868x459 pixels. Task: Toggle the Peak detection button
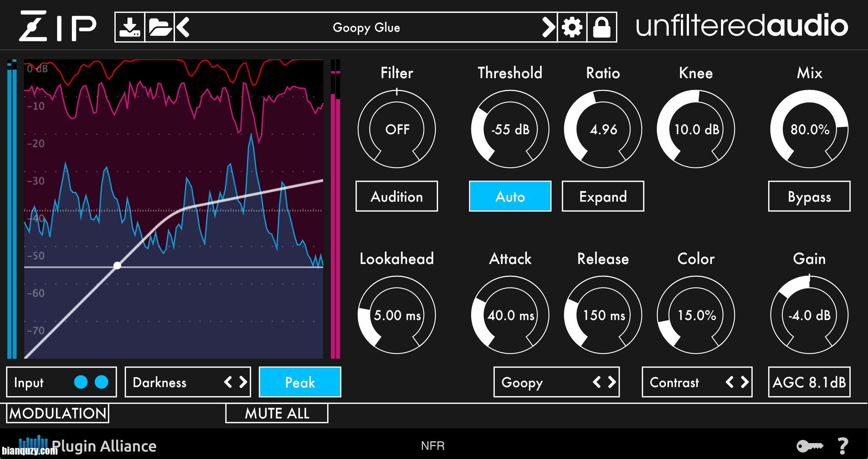point(300,382)
